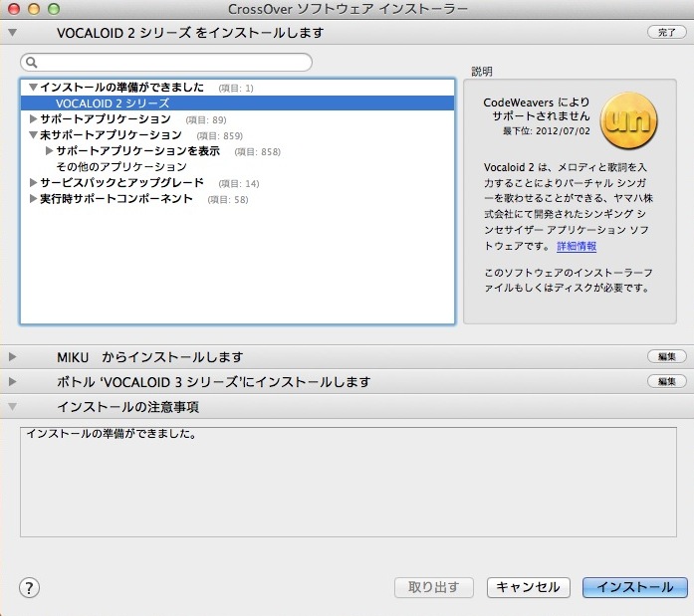Image resolution: width=694 pixels, height=616 pixels.
Task: Click the '説明' heading label
Action: coord(482,72)
